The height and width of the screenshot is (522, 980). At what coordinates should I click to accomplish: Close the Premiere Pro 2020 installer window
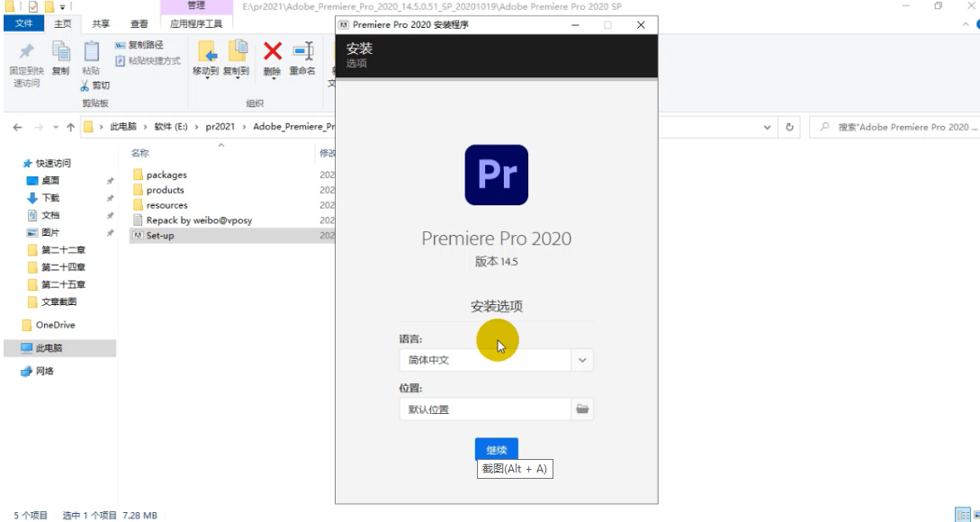tap(641, 25)
